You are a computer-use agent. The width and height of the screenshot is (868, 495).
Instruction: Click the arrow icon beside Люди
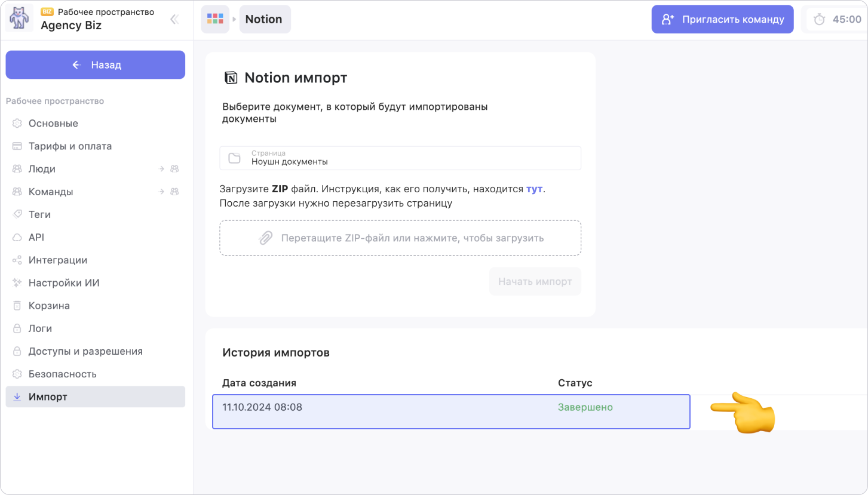(161, 169)
